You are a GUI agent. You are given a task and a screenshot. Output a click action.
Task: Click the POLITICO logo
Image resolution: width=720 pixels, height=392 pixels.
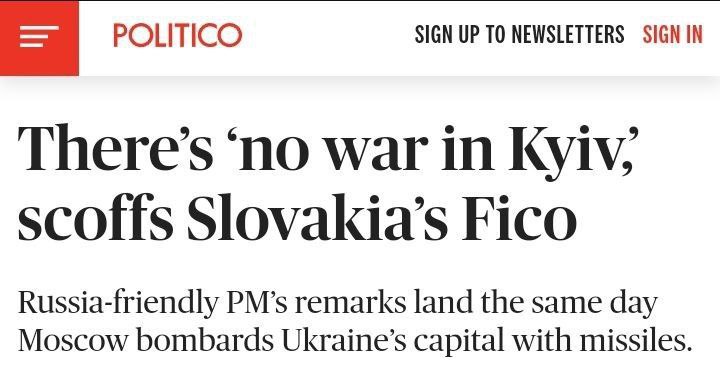(177, 35)
